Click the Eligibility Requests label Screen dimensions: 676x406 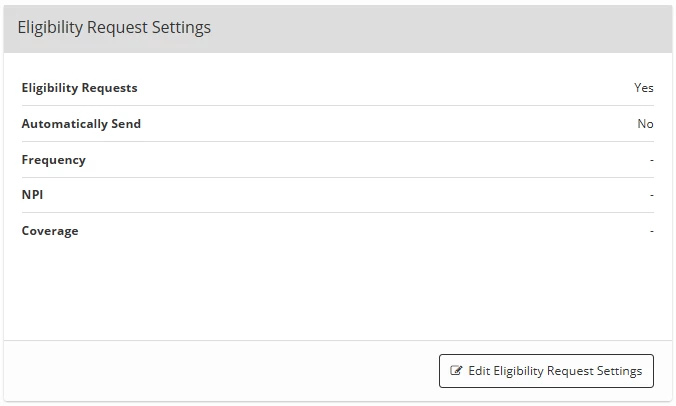(79, 88)
